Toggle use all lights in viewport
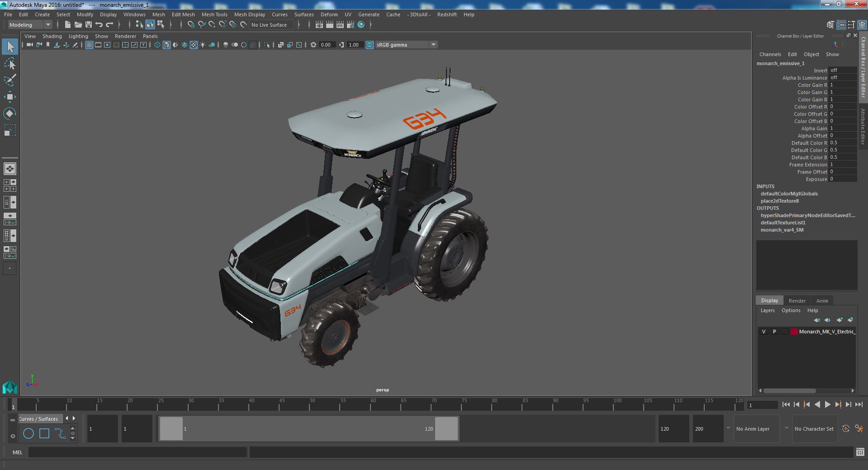 coord(203,45)
